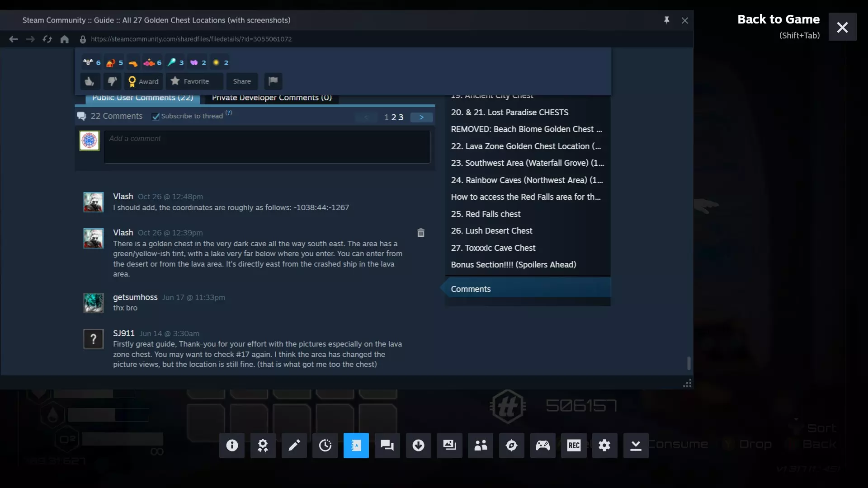Collapse overlay toolbar with down-arrow icon
Screen dimensions: 868x488
[x=636, y=446]
